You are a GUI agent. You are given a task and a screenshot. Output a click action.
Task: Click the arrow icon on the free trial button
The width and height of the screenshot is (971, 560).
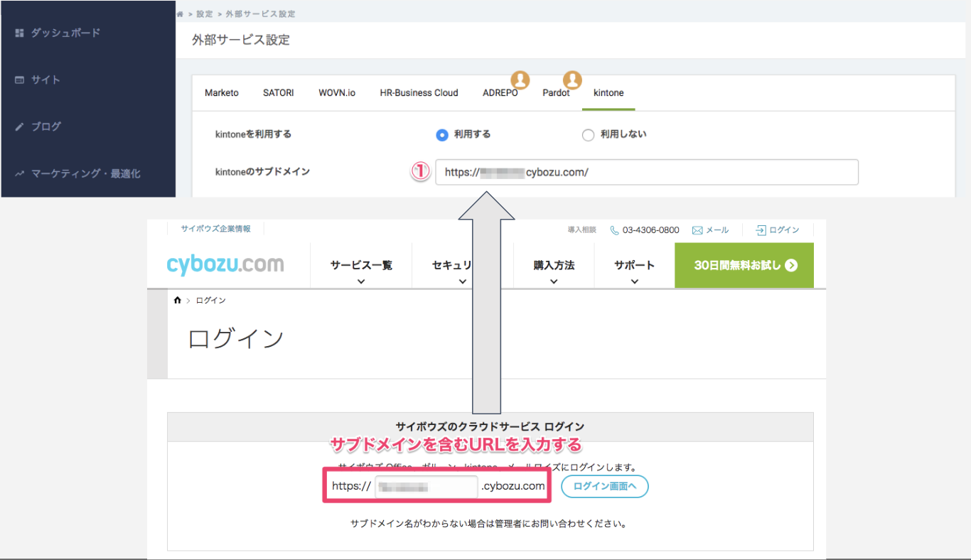(x=791, y=266)
